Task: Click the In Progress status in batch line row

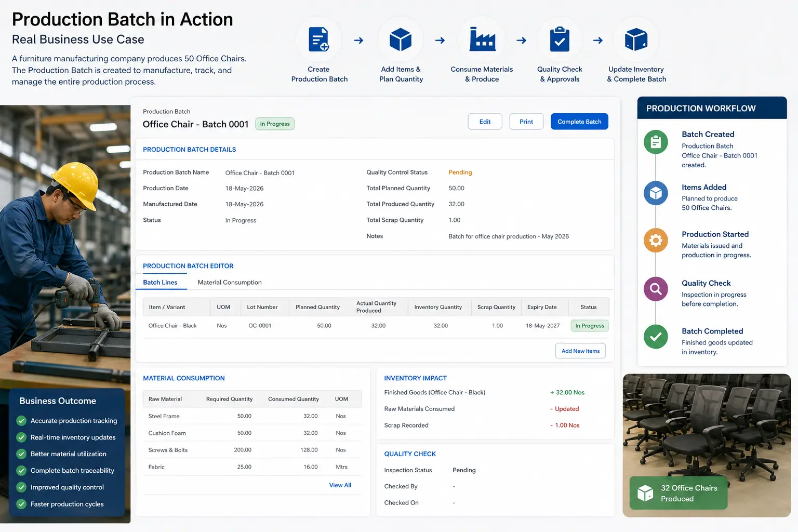Action: [x=590, y=326]
